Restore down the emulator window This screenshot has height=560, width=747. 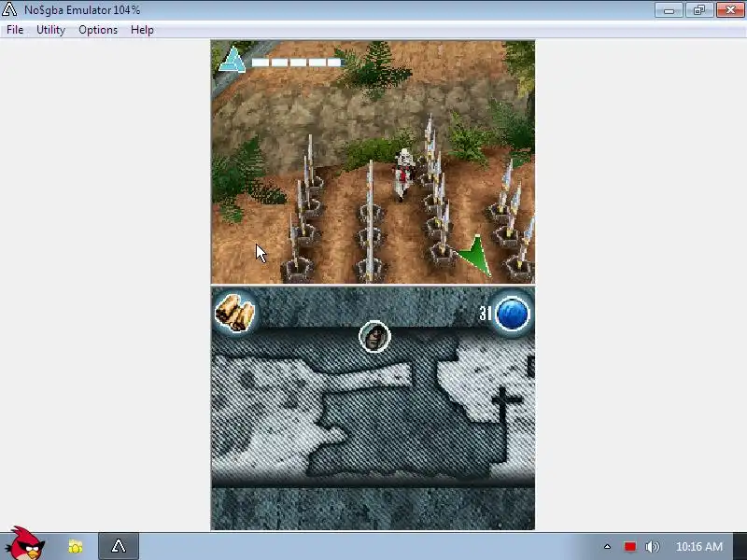[x=698, y=10]
